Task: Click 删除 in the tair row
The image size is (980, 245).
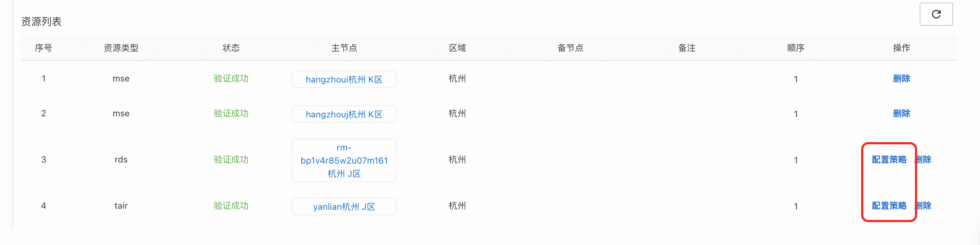Action: click(x=923, y=206)
